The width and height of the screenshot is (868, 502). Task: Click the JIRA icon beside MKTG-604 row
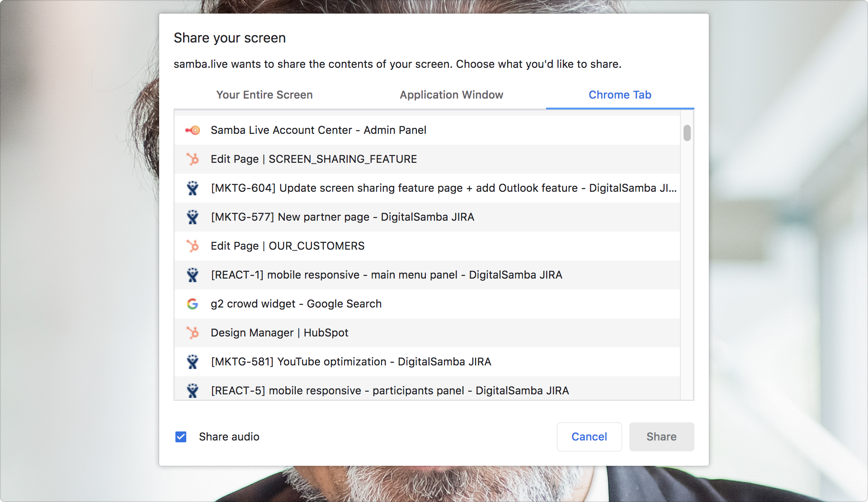coord(193,188)
